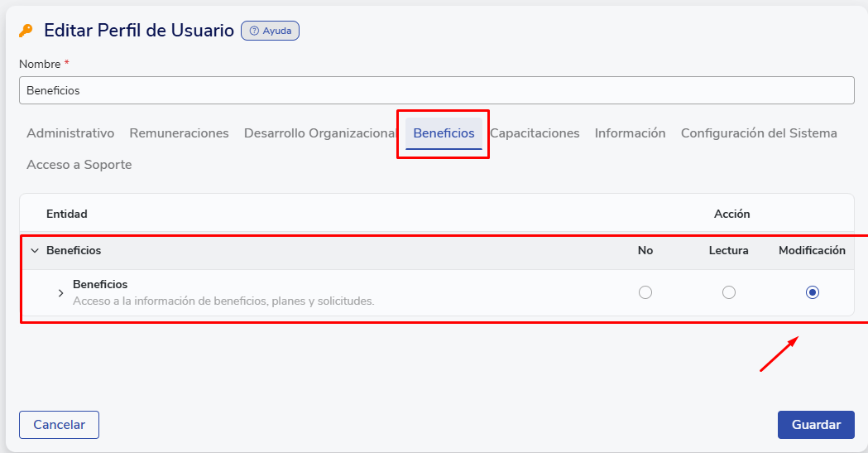Click the Beneficios group header row label
This screenshot has height=453, width=868.
click(74, 250)
